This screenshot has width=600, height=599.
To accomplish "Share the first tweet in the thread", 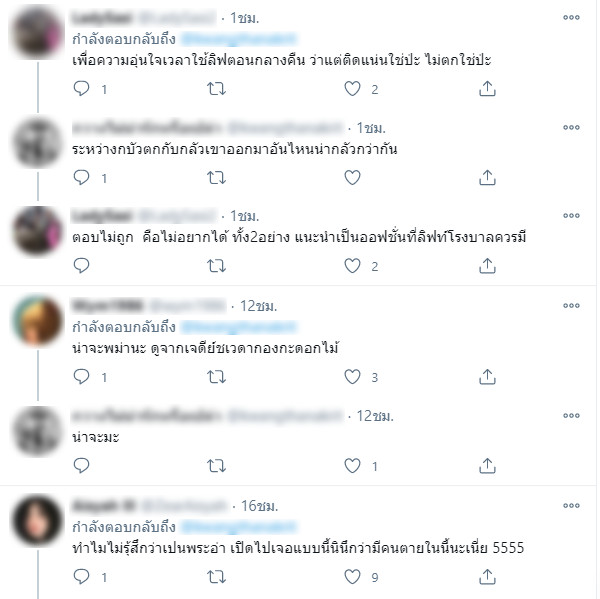I will coord(487,89).
